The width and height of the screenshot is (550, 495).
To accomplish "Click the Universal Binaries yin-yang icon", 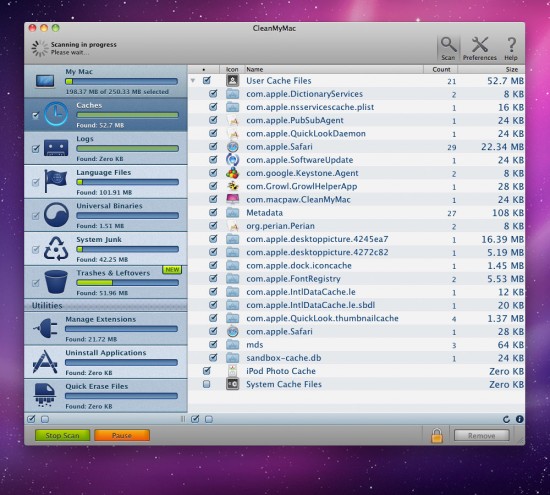I will point(56,215).
